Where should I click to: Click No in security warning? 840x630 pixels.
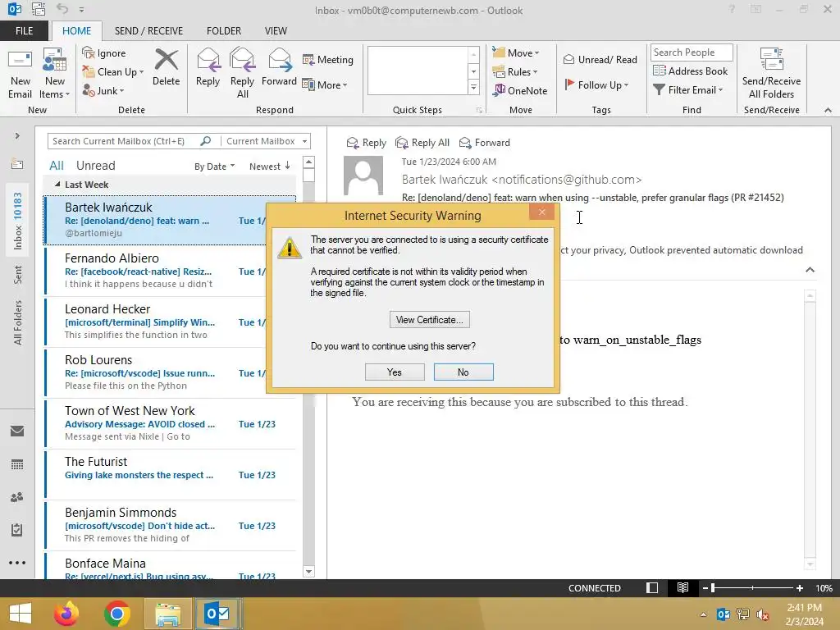point(463,372)
